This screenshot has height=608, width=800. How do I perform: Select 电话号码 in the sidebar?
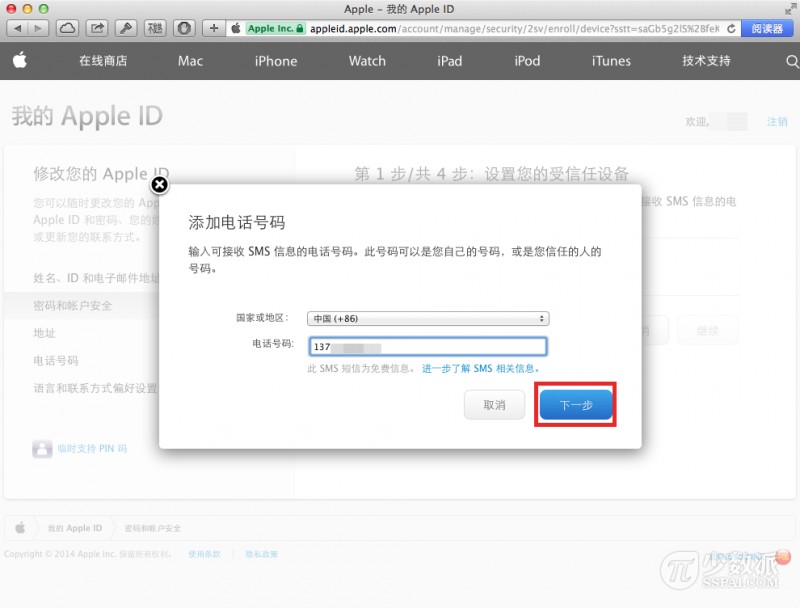click(x=56, y=361)
